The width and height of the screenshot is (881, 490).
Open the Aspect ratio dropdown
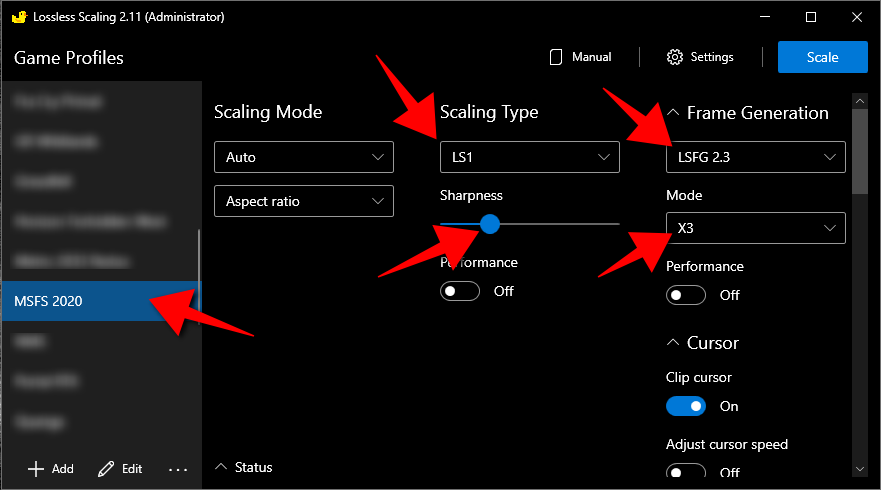click(x=304, y=201)
